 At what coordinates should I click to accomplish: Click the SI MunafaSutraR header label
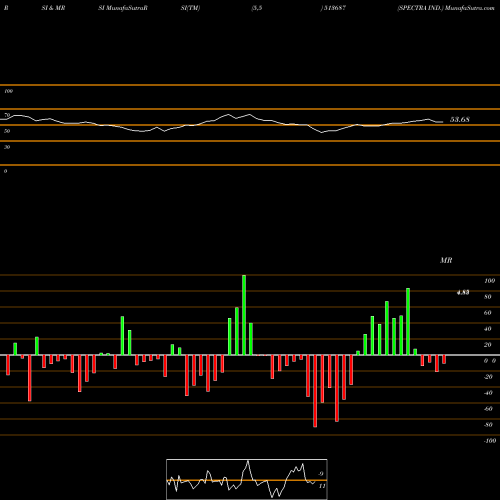(x=123, y=8)
